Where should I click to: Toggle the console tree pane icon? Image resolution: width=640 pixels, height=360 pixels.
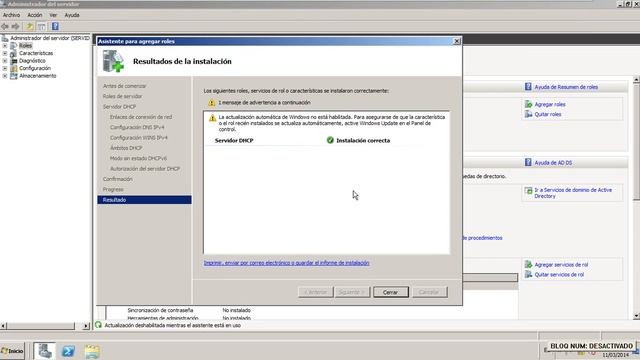(x=42, y=27)
